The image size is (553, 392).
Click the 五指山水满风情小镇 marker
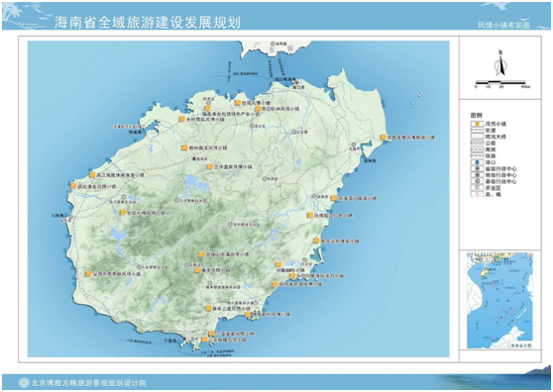(201, 254)
